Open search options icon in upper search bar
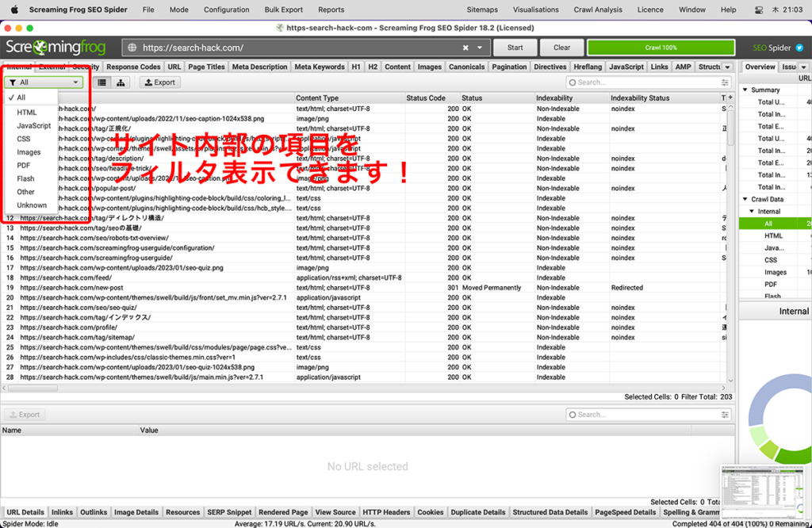This screenshot has height=528, width=812. click(x=725, y=82)
